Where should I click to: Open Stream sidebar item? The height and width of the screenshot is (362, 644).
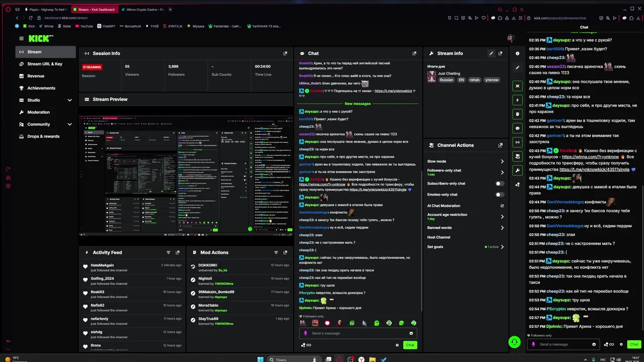point(46,52)
